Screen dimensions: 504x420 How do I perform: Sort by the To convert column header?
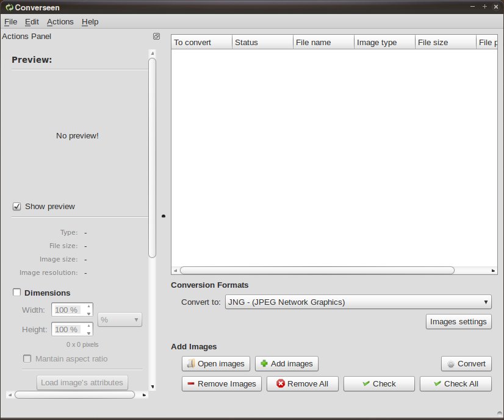[201, 43]
